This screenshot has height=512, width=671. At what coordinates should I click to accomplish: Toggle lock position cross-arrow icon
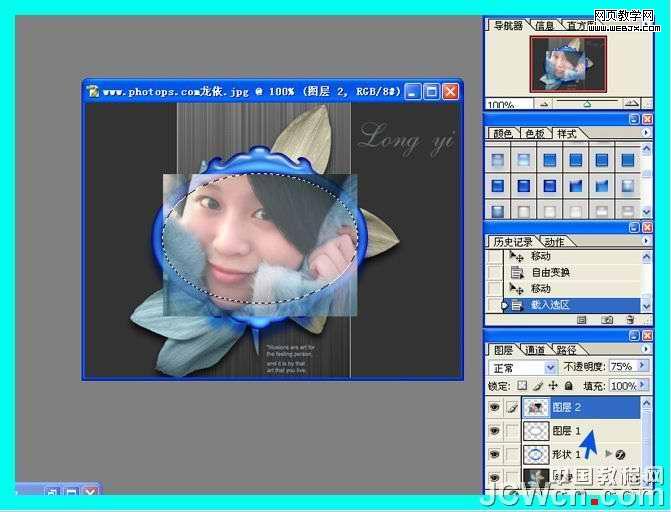pyautogui.click(x=553, y=386)
